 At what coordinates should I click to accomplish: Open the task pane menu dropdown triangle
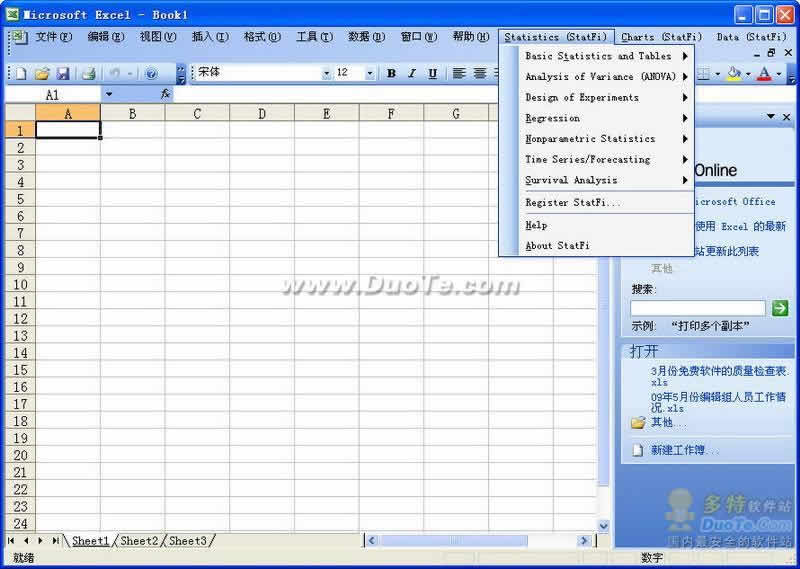tap(770, 117)
